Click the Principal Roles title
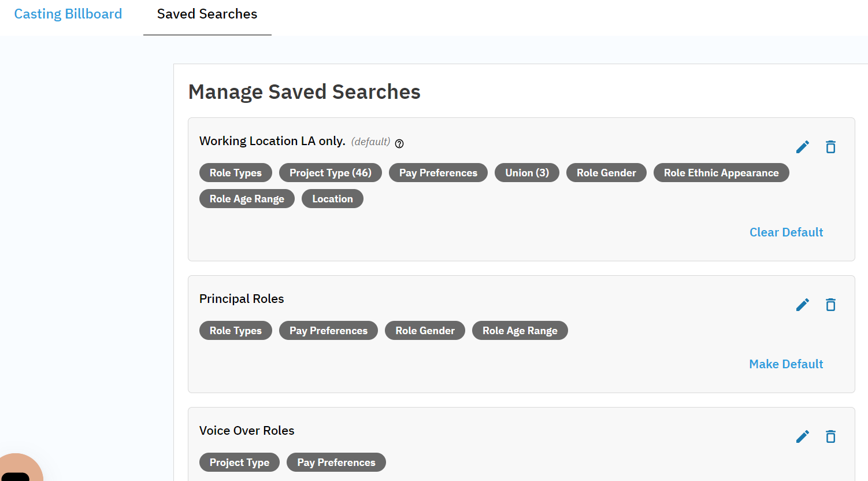868x481 pixels. click(242, 299)
